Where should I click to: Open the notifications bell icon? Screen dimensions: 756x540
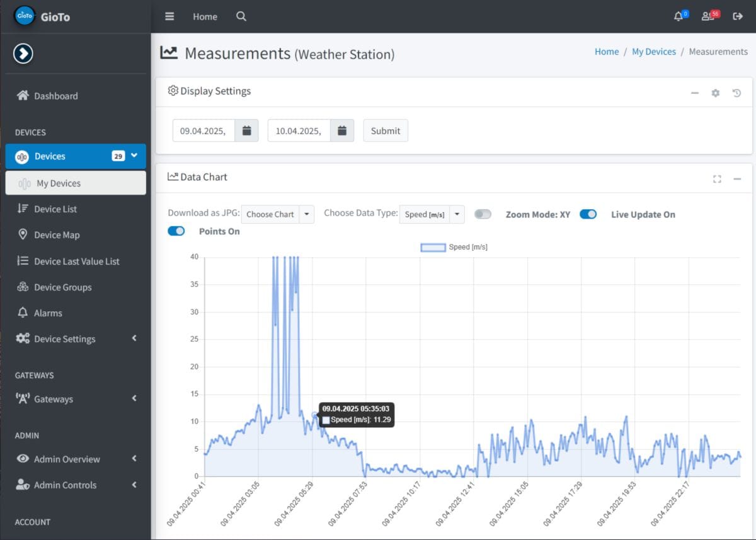[x=679, y=16]
